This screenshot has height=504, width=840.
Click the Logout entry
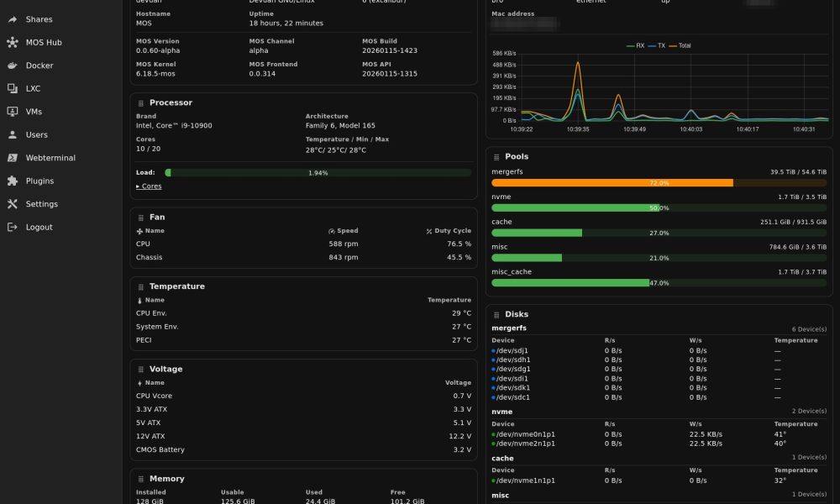click(12, 227)
